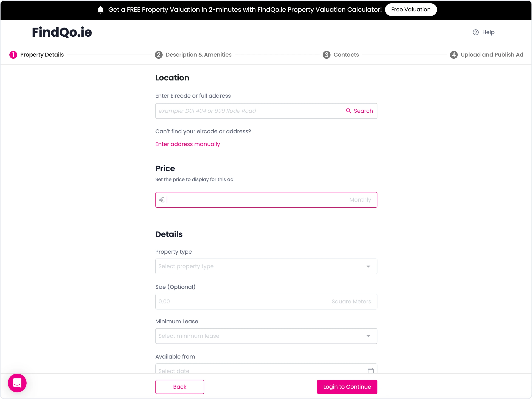Viewport: 532px width, 399px height.
Task: Open Enter address manually link
Action: 188,144
